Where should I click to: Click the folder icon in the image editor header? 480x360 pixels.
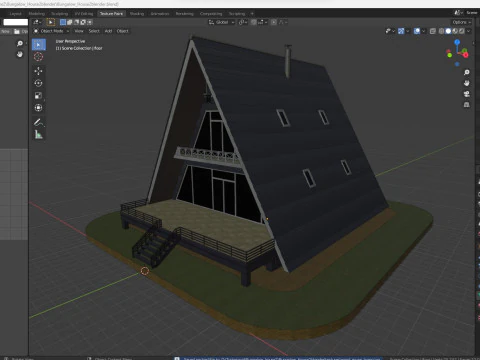pos(17,31)
